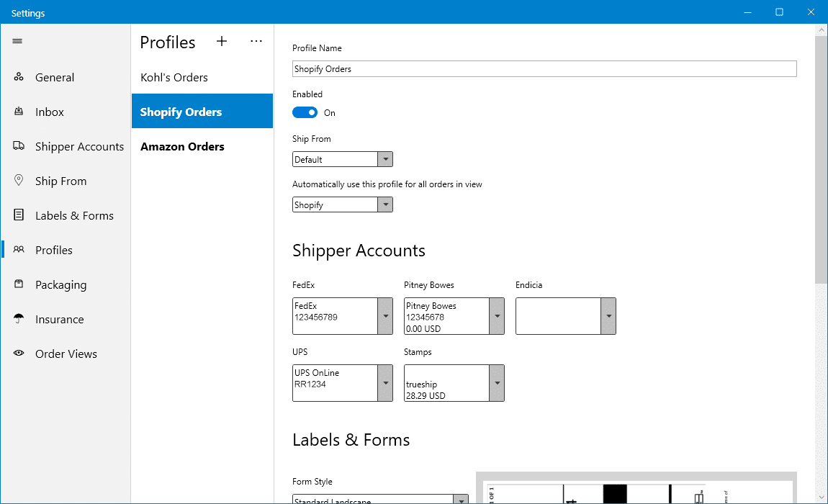Click the Profiles panel title
828x504 pixels.
click(167, 42)
